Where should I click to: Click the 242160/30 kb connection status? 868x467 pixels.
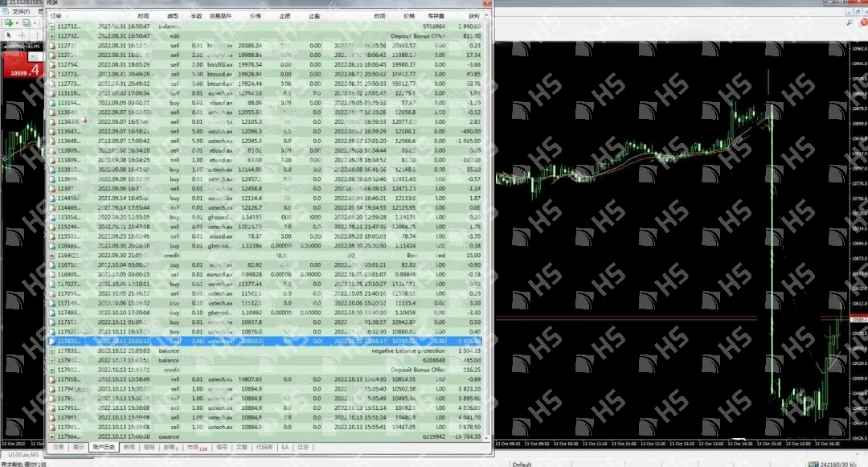pyautogui.click(x=837, y=465)
